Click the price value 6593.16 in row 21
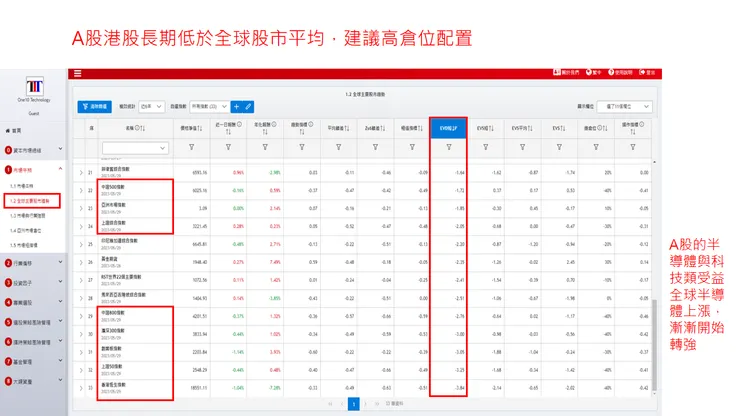Image resolution: width=740 pixels, height=416 pixels. click(200, 173)
